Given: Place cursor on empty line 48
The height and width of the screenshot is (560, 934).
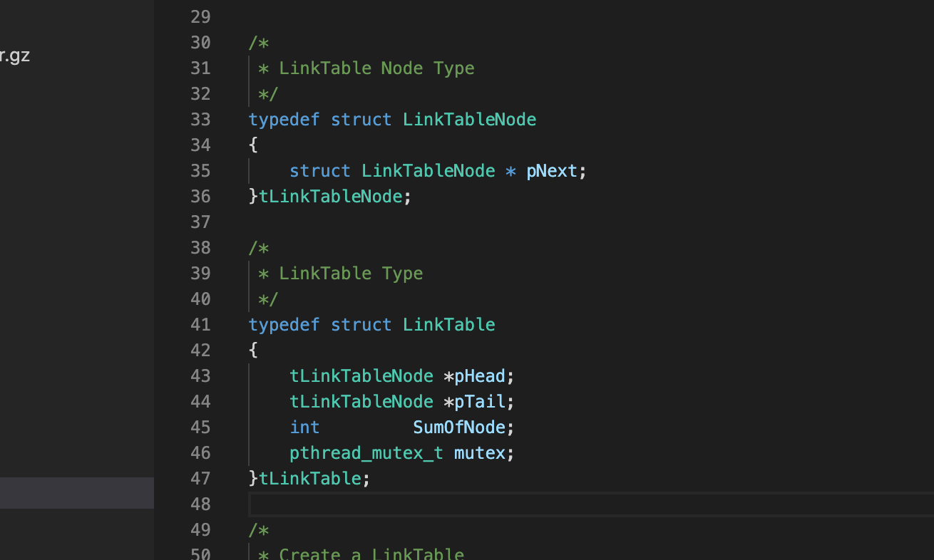Looking at the screenshot, I should pos(499,504).
